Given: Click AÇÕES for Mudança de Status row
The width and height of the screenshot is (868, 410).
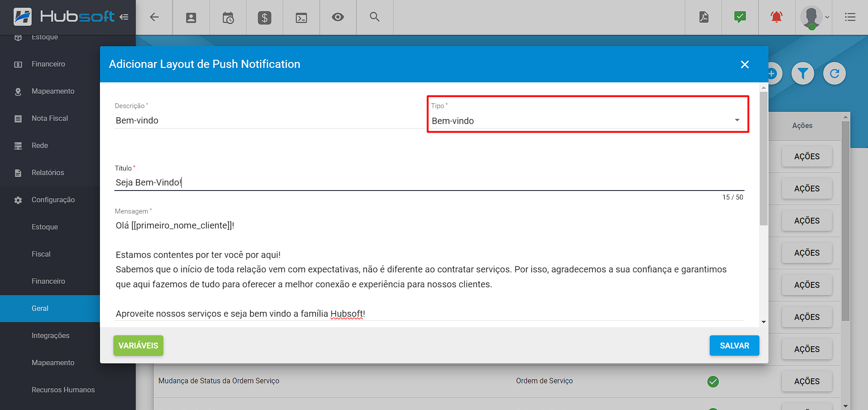Looking at the screenshot, I should pyautogui.click(x=807, y=381).
